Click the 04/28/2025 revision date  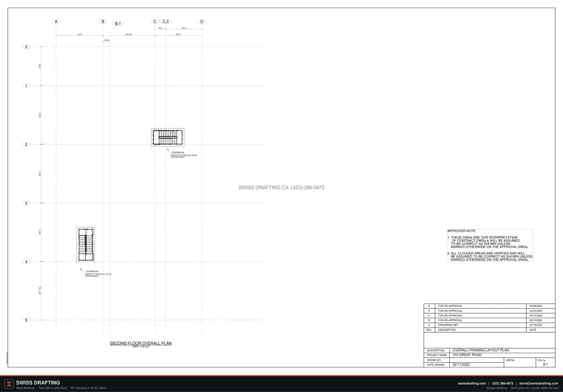pos(536,306)
